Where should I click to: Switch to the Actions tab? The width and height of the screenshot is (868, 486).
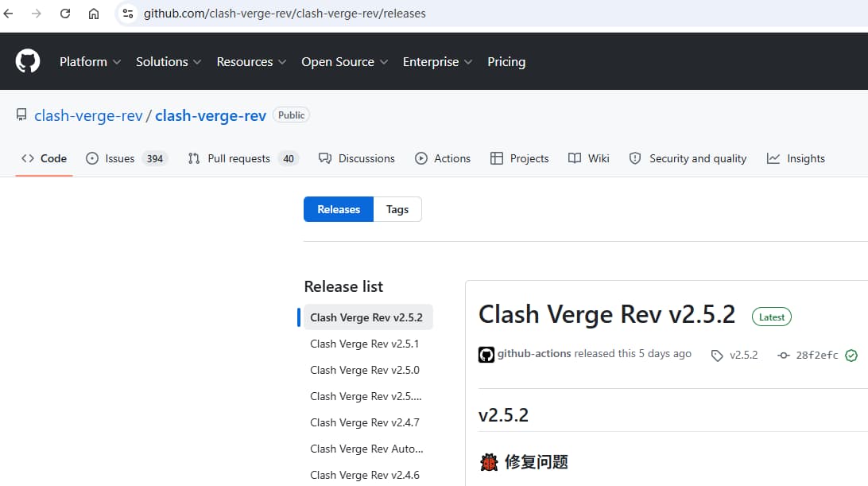click(443, 158)
